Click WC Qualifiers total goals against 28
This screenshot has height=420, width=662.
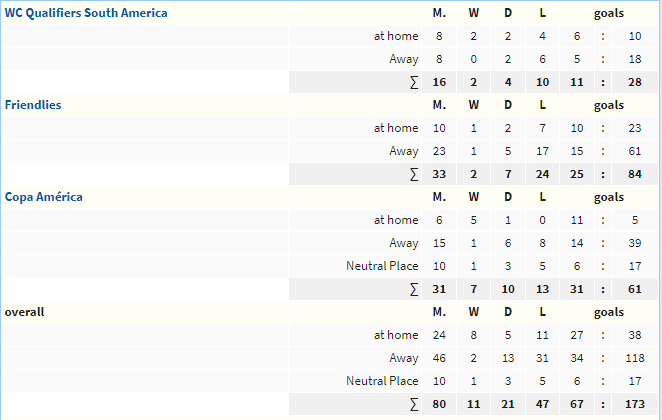[635, 82]
